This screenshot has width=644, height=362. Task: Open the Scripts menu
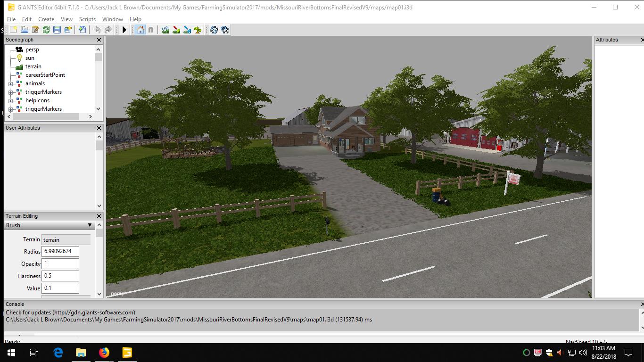point(87,19)
